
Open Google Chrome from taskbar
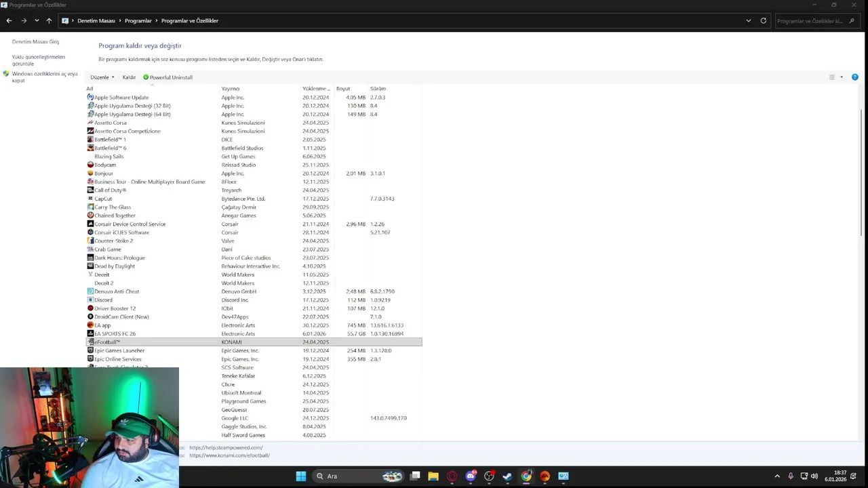pyautogui.click(x=526, y=476)
